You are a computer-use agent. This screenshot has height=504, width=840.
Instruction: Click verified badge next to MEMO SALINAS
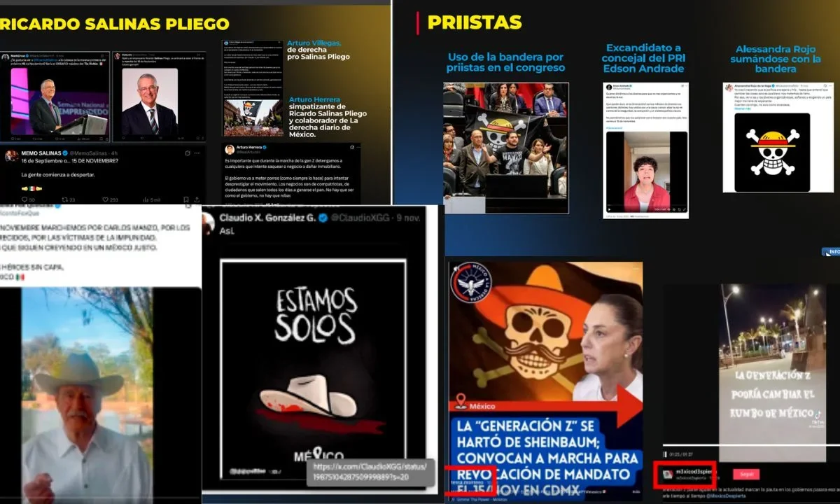65,153
